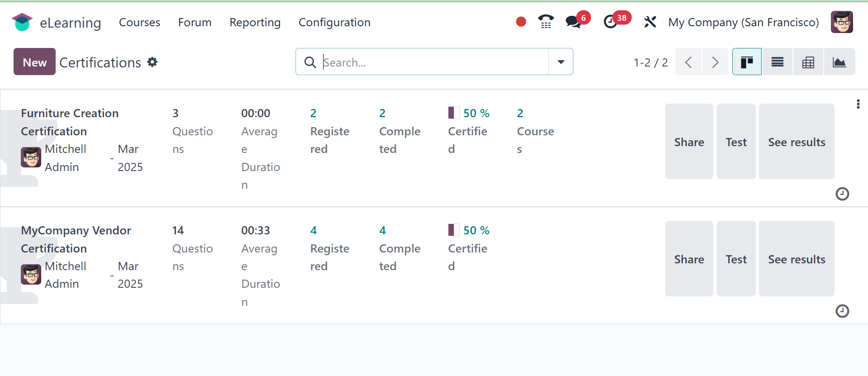Focus the Search input field
This screenshot has width=868, height=376.
(x=434, y=62)
